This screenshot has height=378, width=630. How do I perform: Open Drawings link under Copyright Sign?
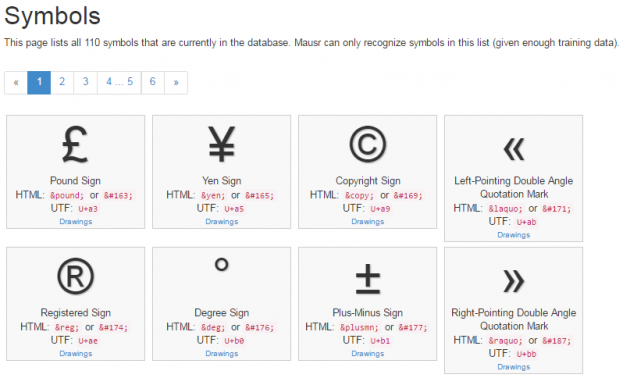point(368,221)
